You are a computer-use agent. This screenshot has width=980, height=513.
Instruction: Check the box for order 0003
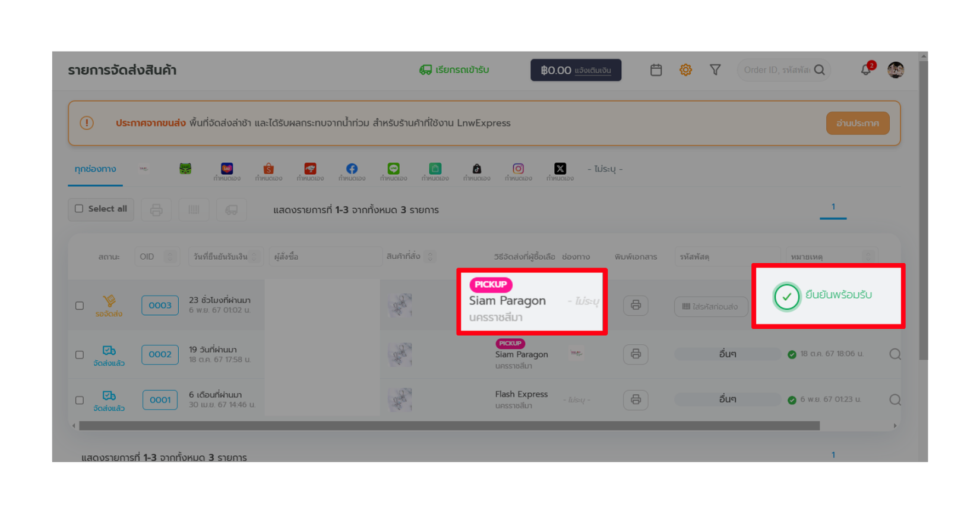[80, 306]
